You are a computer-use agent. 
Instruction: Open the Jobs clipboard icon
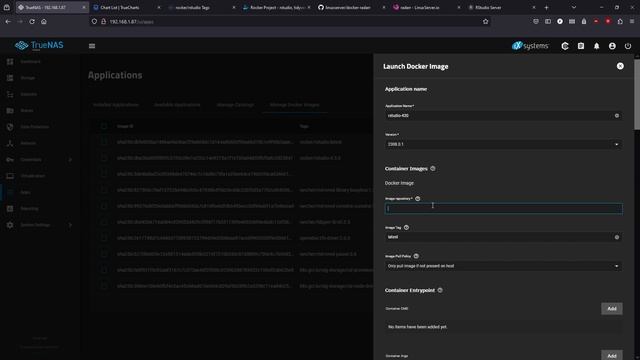pyautogui.click(x=581, y=46)
